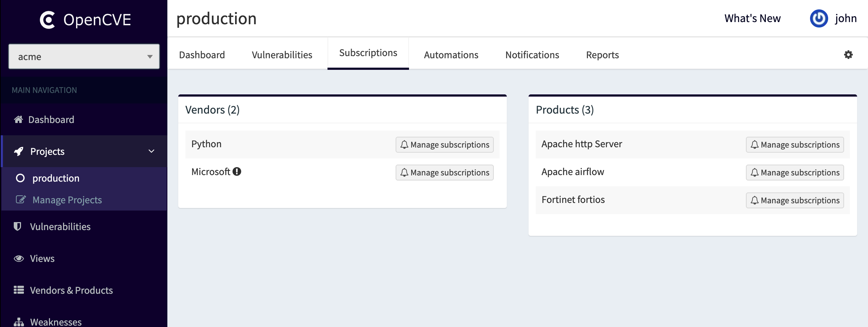Screen dimensions: 868x327
Task: Select the production project circle icon
Action: point(20,178)
